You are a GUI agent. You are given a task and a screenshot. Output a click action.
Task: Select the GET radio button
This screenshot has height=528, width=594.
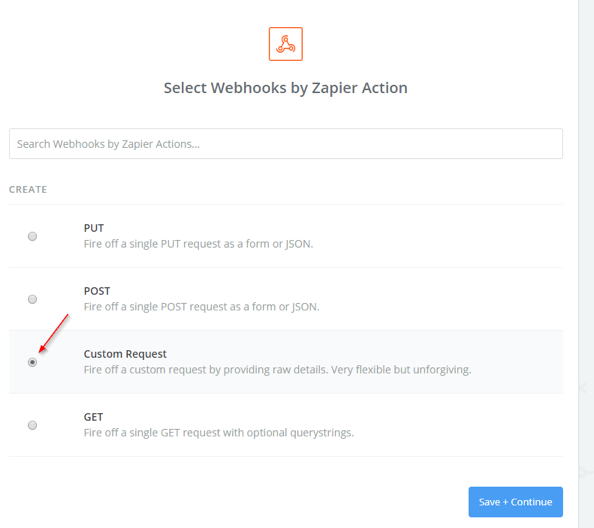[x=33, y=425]
